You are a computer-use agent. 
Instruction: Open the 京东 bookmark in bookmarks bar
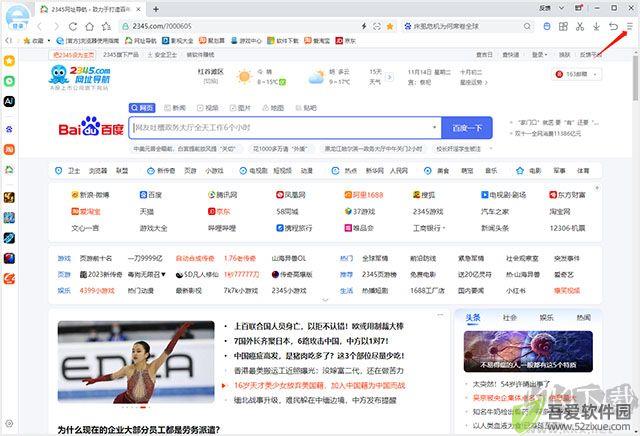(345, 40)
